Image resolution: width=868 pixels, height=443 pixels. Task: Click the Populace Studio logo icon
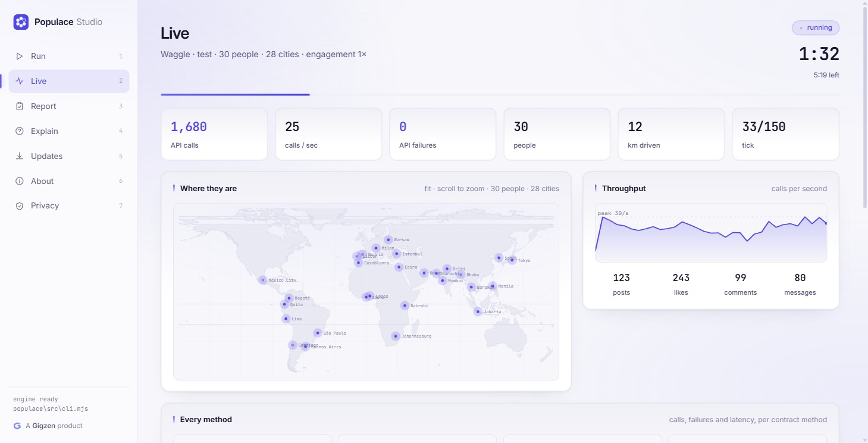pyautogui.click(x=21, y=22)
